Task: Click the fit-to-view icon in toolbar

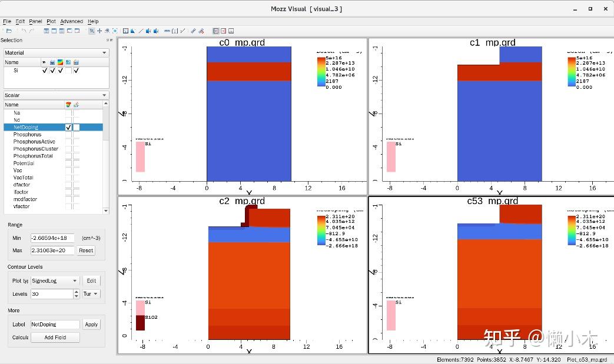Action: [115, 31]
